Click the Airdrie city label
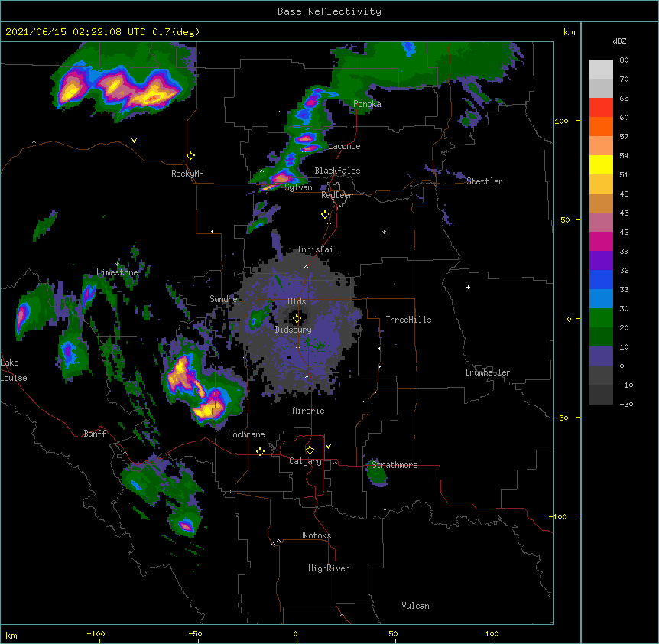Image resolution: width=659 pixels, height=644 pixels. point(308,411)
